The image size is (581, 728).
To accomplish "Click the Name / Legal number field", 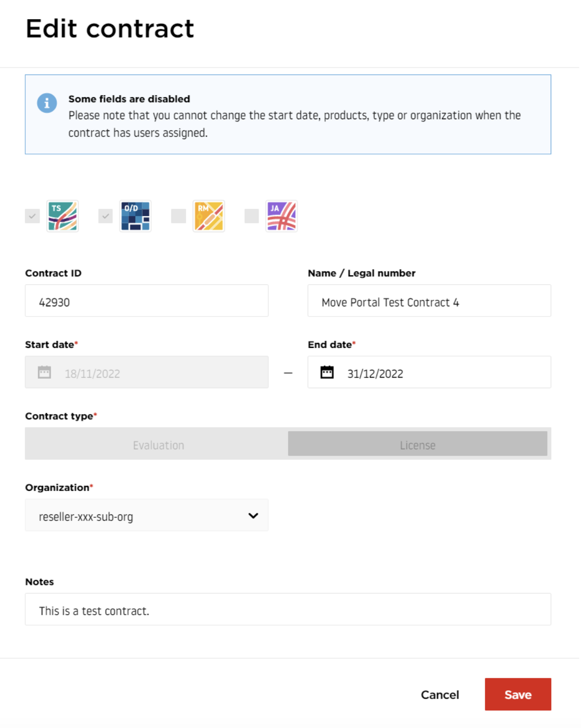I will pyautogui.click(x=429, y=301).
